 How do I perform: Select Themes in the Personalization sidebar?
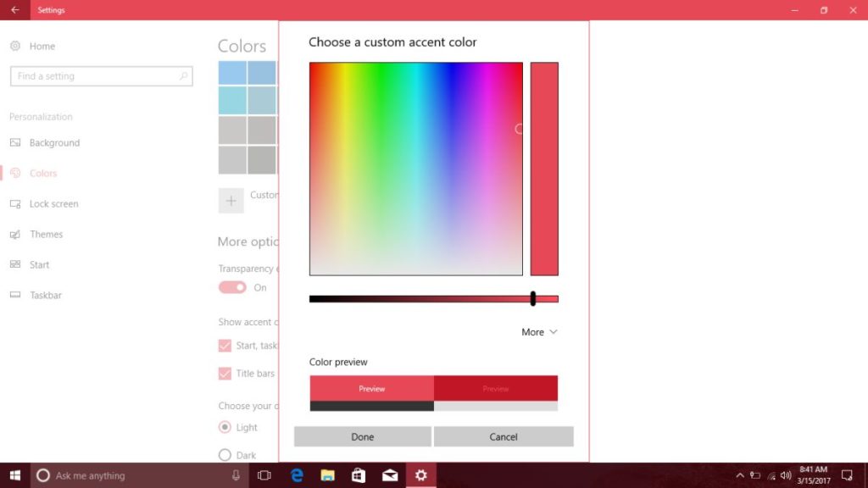47,234
